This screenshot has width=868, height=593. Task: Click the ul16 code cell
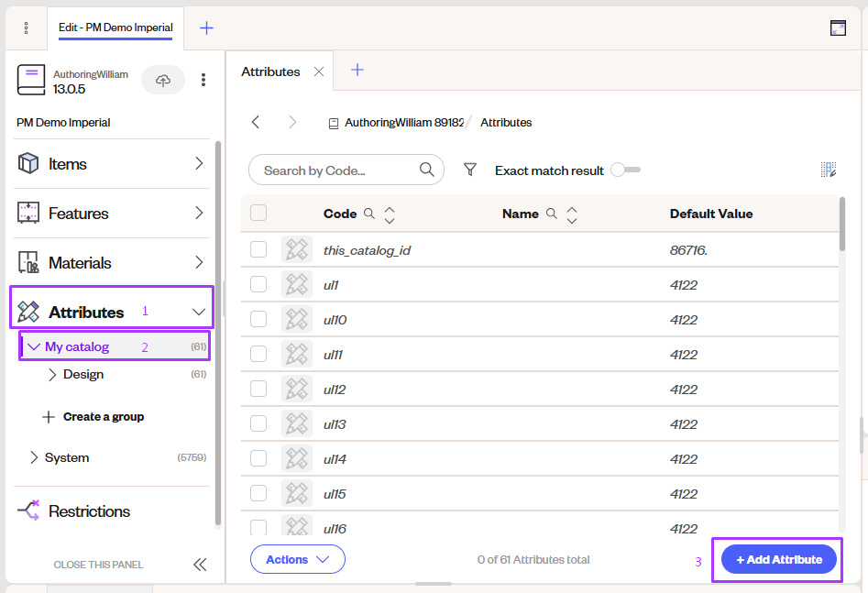point(335,529)
